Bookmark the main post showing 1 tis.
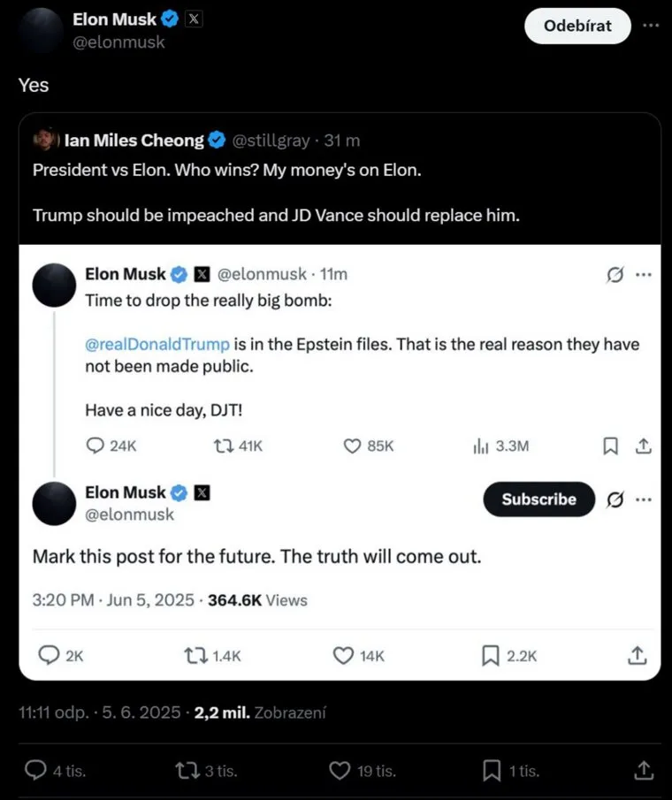This screenshot has height=800, width=672. click(492, 771)
